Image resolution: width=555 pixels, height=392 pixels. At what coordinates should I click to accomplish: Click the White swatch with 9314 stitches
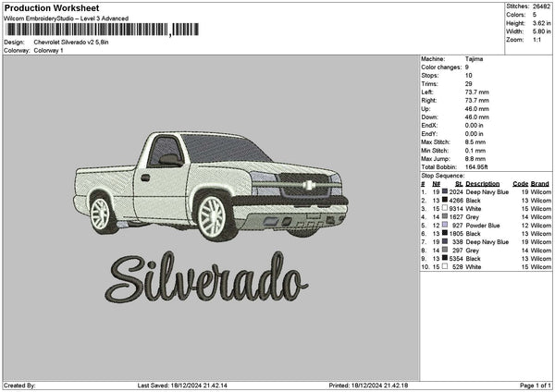tap(445, 208)
